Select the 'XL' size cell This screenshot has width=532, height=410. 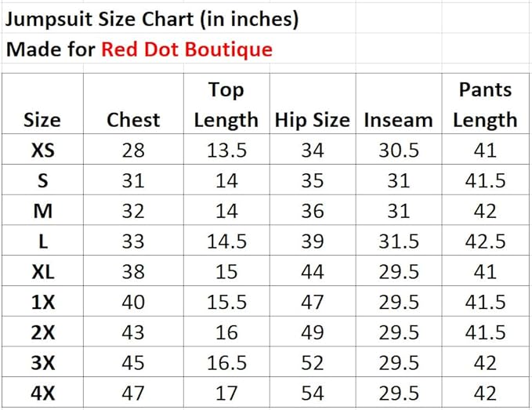click(42, 272)
